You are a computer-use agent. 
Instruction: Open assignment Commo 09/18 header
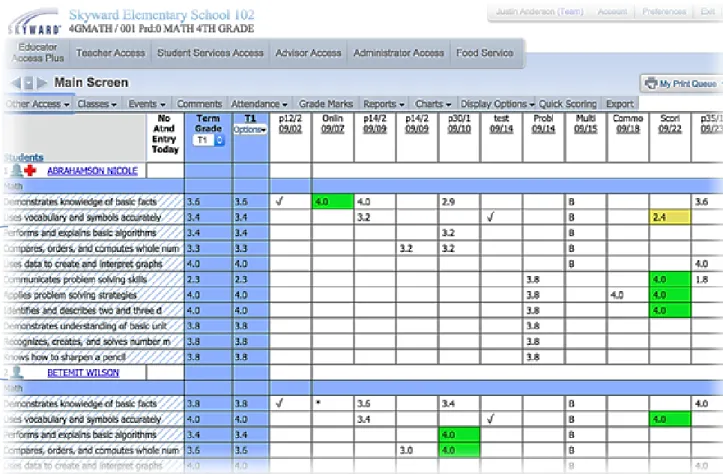[628, 124]
